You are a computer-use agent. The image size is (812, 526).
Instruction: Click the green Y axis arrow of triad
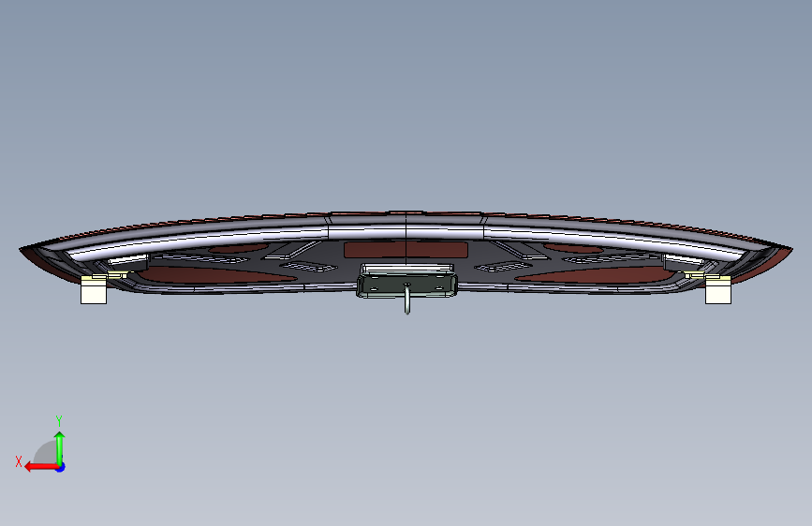pyautogui.click(x=60, y=448)
